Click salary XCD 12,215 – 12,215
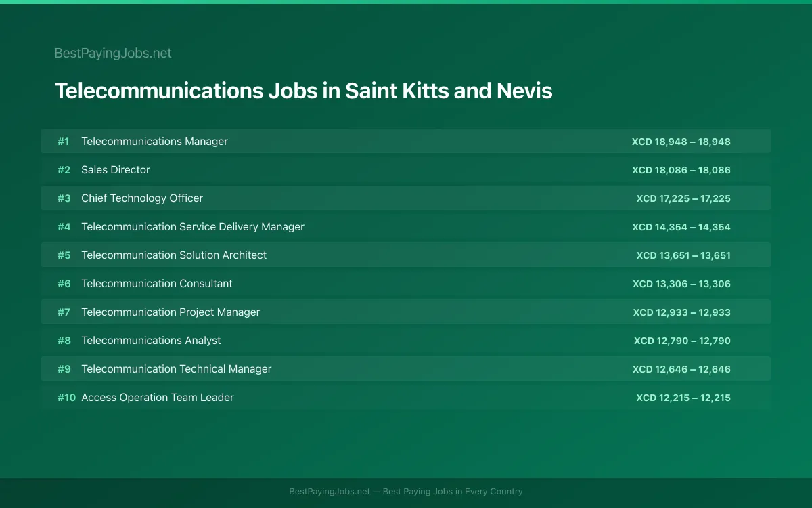This screenshot has height=508, width=812. tap(683, 398)
